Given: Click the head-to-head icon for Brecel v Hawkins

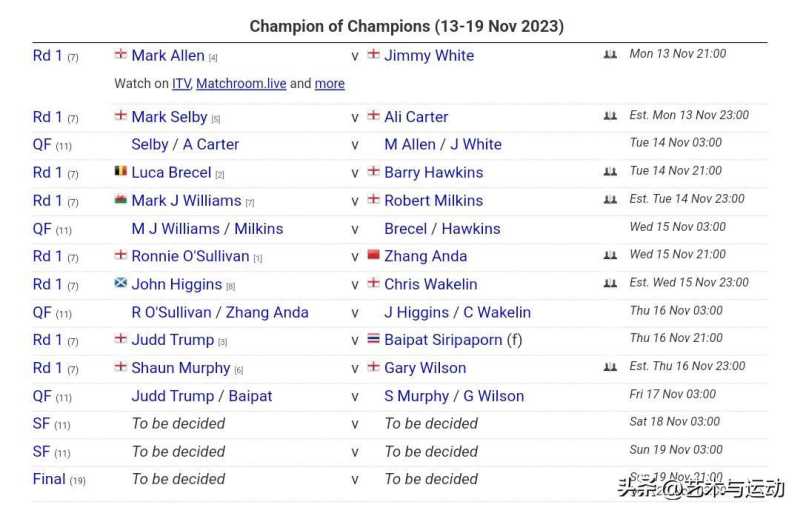Looking at the screenshot, I should coord(610,172).
